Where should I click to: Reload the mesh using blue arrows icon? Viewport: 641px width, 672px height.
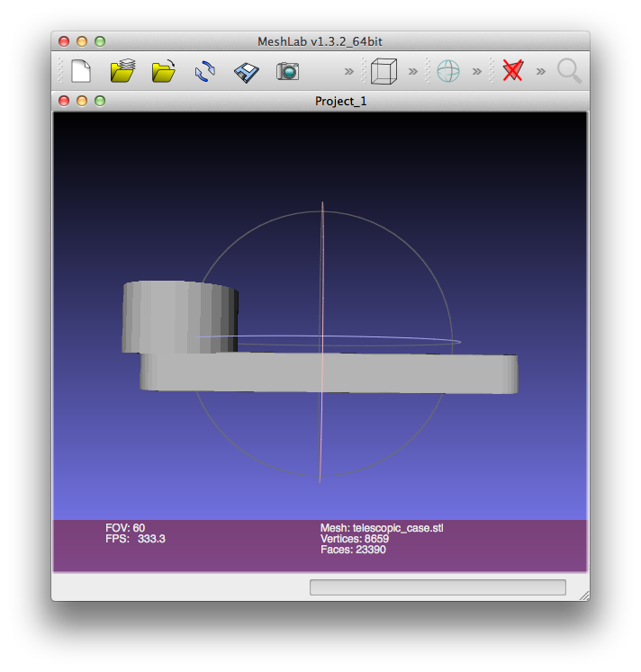click(205, 71)
